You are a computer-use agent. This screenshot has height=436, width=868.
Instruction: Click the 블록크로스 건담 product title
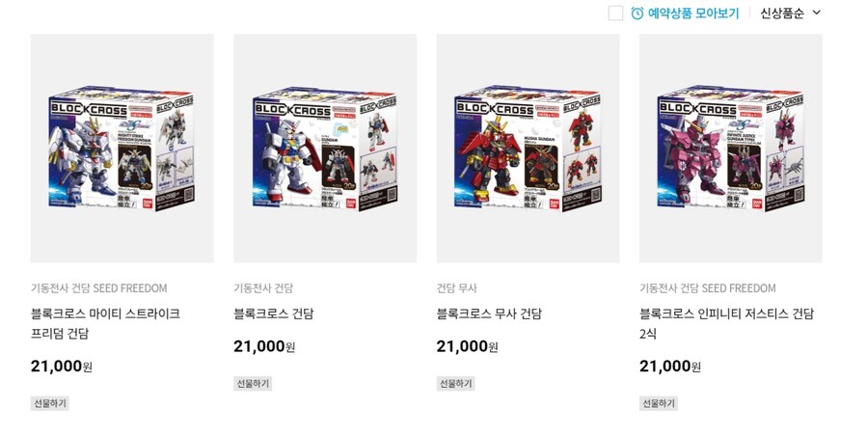(x=274, y=313)
